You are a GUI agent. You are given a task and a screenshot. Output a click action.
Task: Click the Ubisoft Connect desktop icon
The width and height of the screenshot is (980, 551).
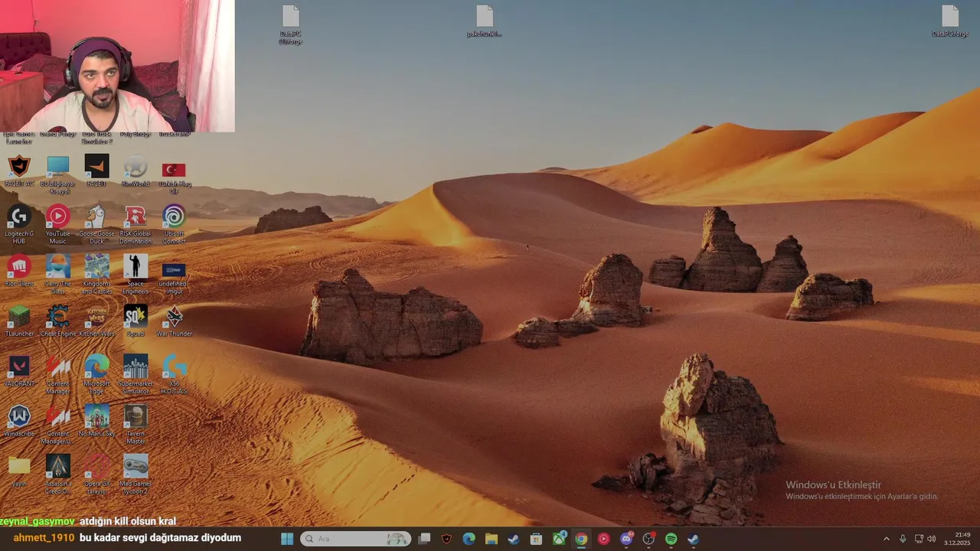pos(174,225)
